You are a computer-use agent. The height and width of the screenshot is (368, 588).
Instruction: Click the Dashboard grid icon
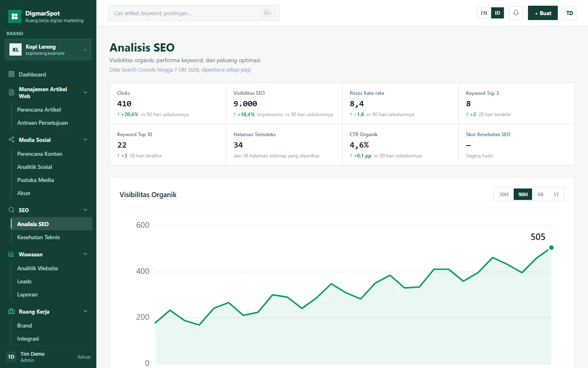11,74
